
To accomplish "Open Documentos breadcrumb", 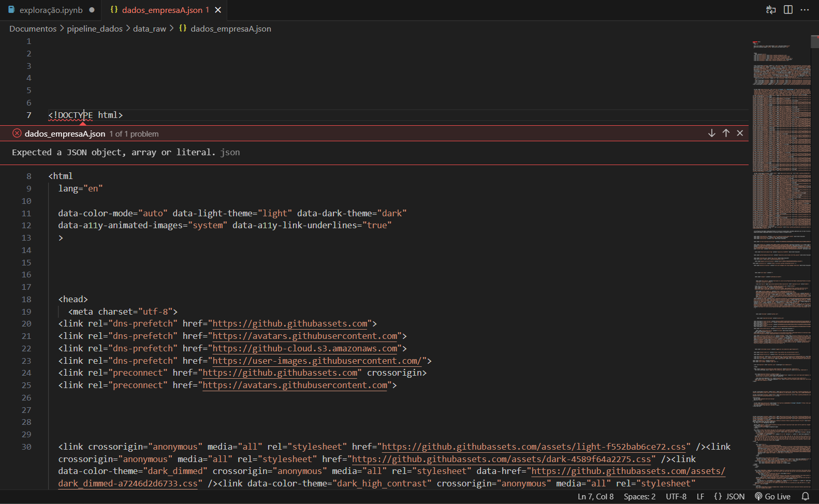I will coord(33,28).
